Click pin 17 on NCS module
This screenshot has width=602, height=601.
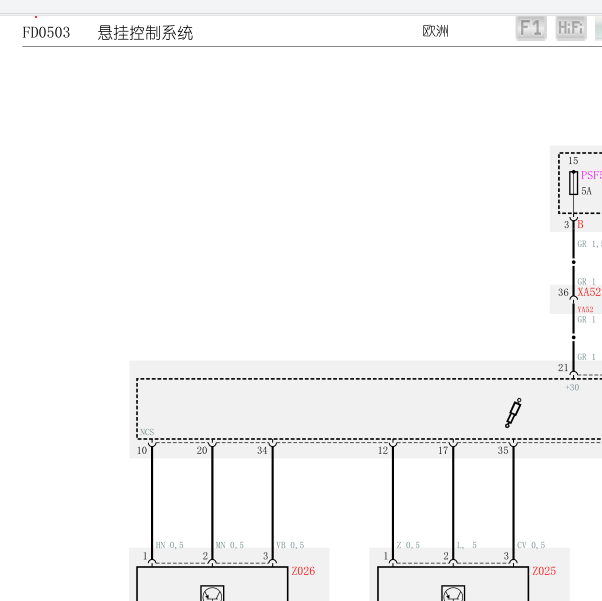[443, 450]
